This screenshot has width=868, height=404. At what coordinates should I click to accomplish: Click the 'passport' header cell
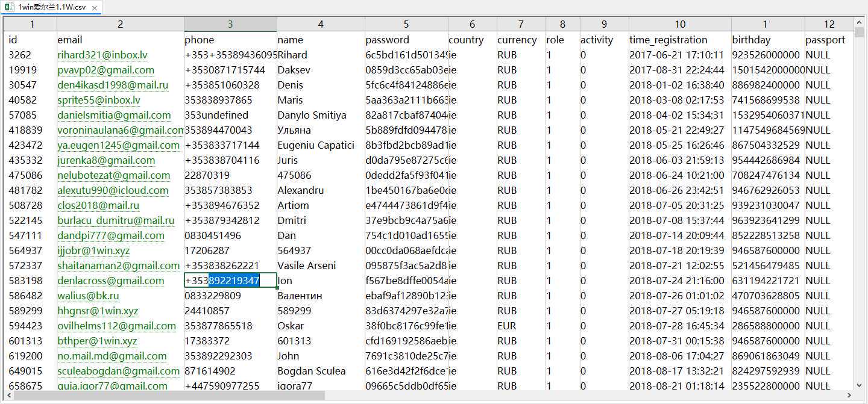(x=829, y=40)
